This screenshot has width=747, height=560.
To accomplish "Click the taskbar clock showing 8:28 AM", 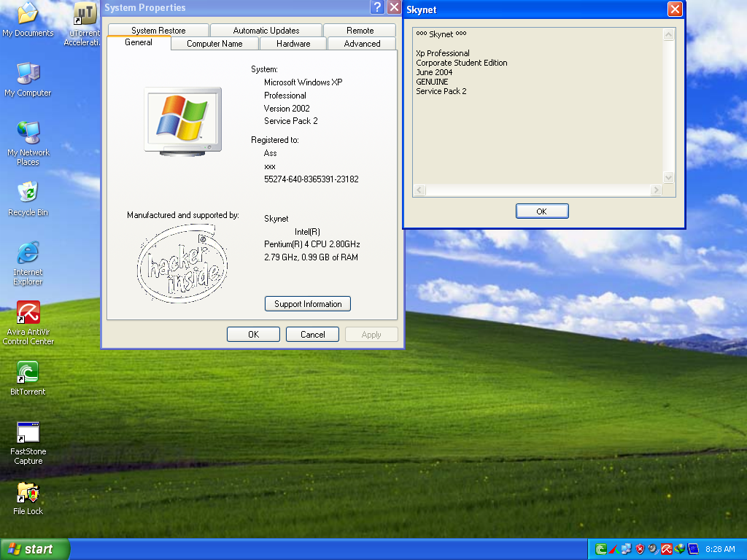I will click(x=720, y=549).
